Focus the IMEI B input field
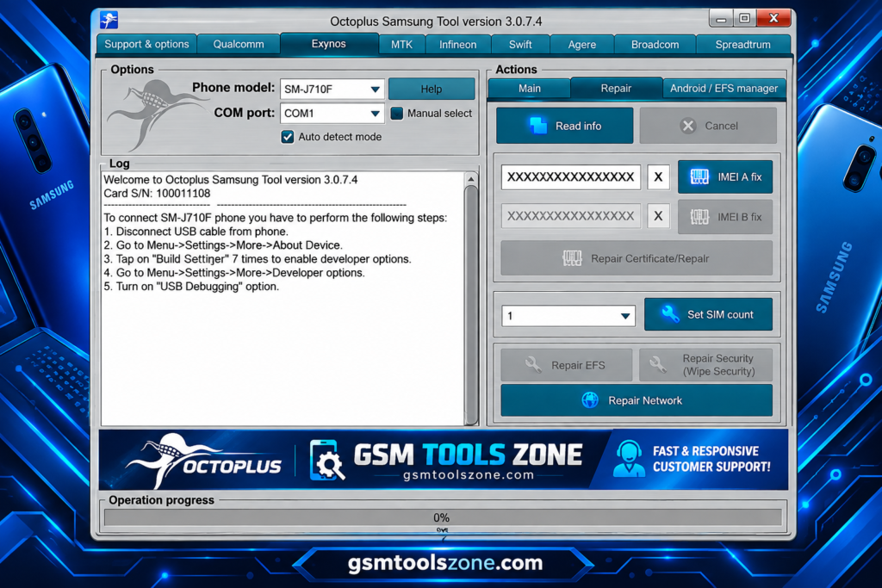882x588 pixels. click(x=571, y=216)
